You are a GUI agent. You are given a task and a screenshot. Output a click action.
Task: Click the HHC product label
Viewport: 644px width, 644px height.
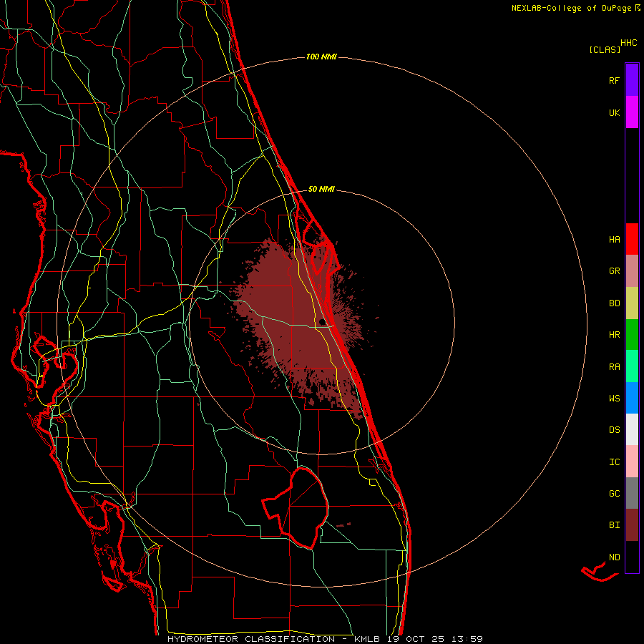click(x=628, y=43)
